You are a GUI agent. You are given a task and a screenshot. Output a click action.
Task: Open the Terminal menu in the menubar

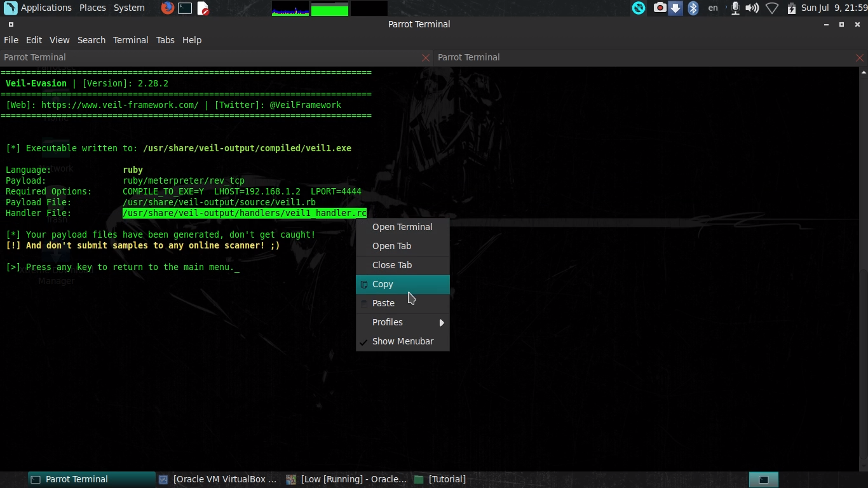(130, 39)
